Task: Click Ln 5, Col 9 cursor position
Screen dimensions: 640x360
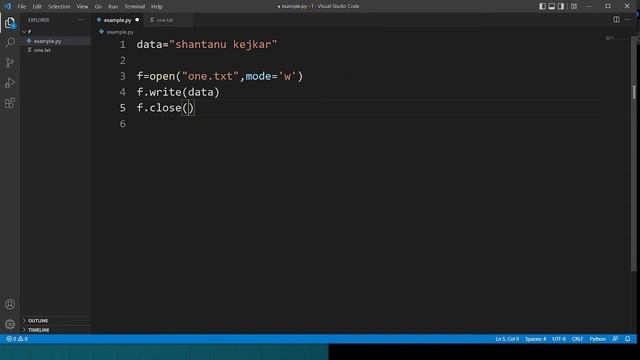Action: [x=507, y=339]
